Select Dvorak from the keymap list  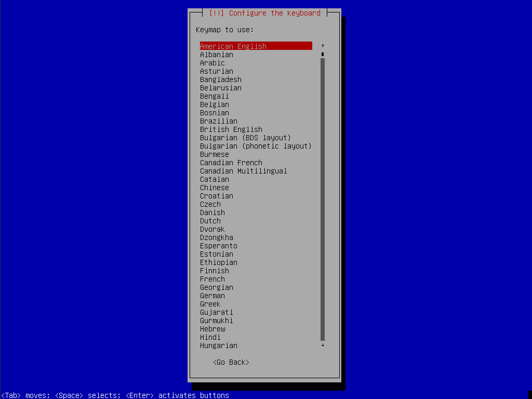coord(212,229)
